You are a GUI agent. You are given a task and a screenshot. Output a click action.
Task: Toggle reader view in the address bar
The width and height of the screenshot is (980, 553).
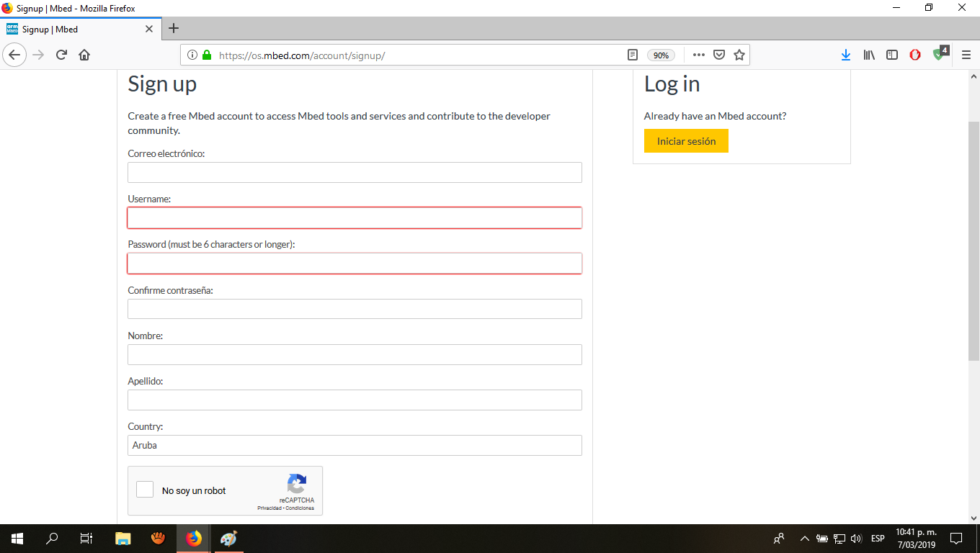(x=633, y=55)
